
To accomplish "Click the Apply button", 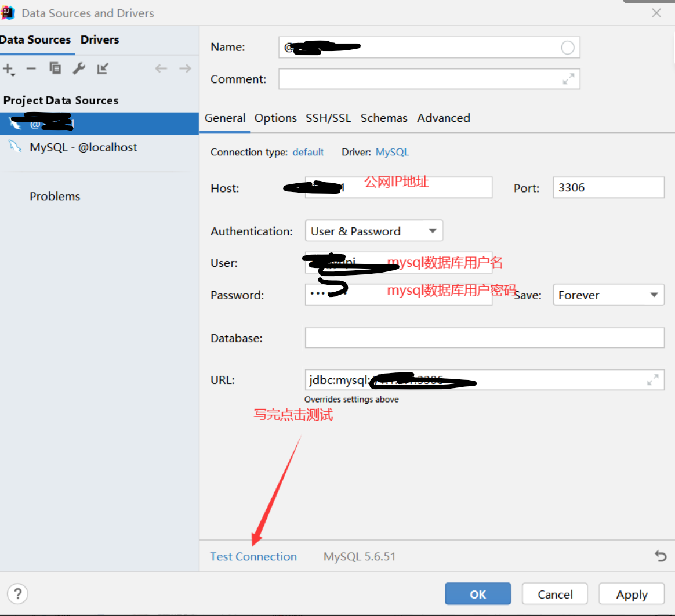I will pyautogui.click(x=632, y=594).
